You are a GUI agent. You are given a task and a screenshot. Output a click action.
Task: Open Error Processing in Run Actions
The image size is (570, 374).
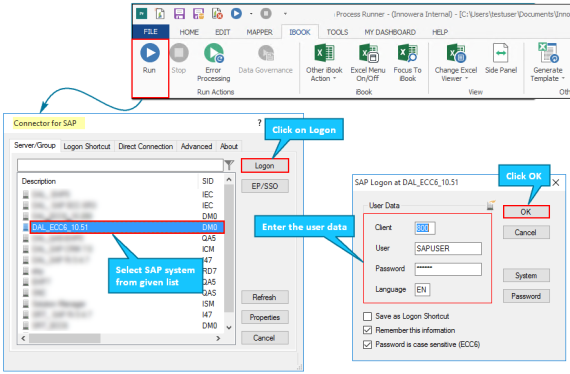pos(213,63)
